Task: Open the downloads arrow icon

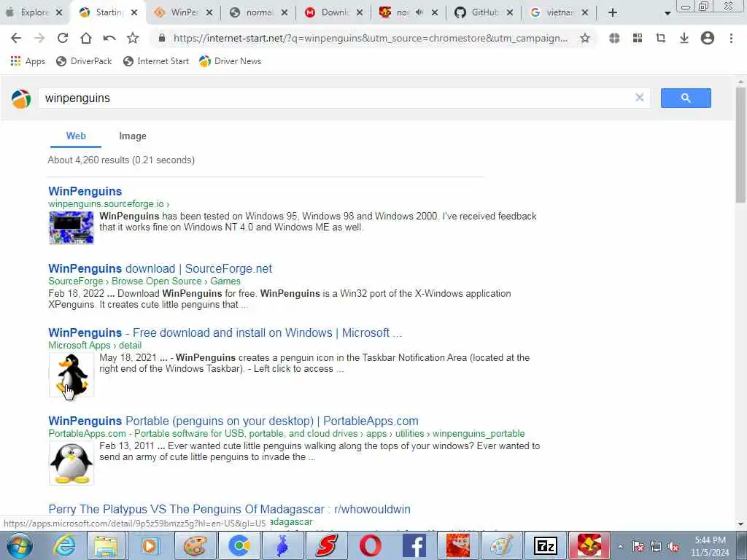Action: pyautogui.click(x=684, y=38)
